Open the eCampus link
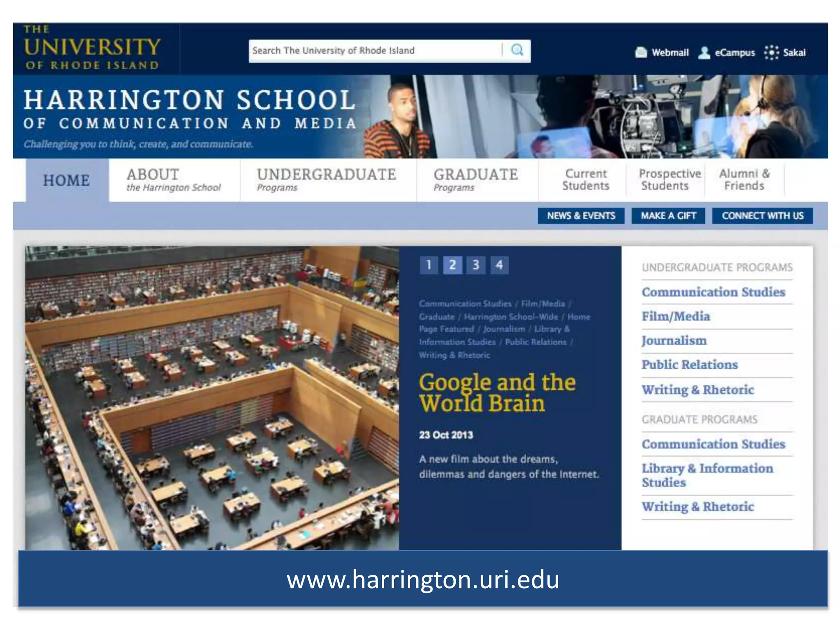 pyautogui.click(x=735, y=52)
